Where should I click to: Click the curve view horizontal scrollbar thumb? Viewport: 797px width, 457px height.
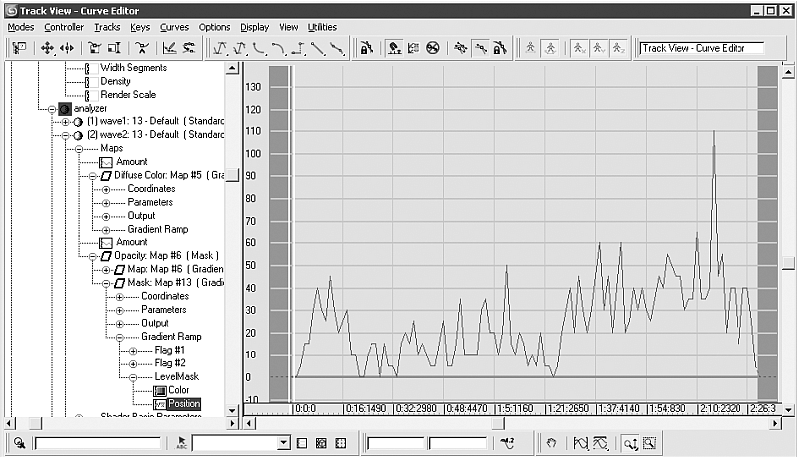click(499, 423)
